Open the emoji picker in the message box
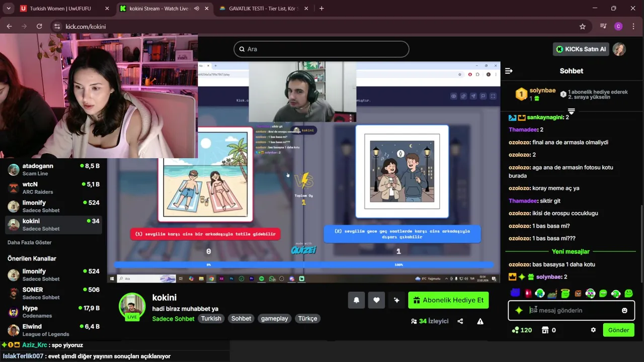The height and width of the screenshot is (362, 644). click(624, 310)
